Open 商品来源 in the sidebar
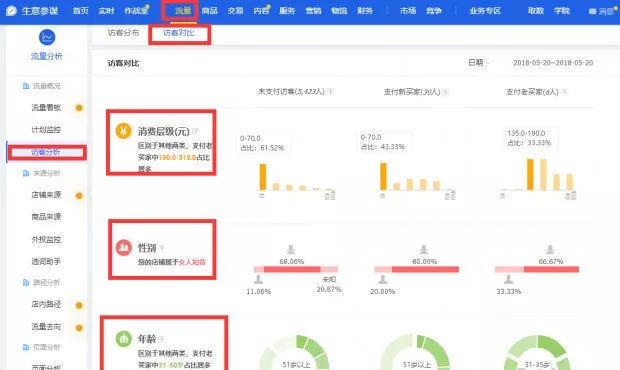 (46, 217)
